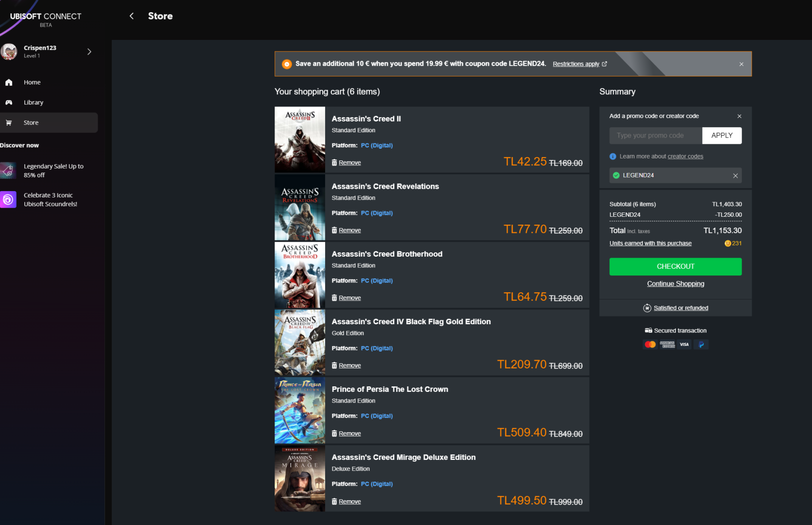
Task: Click the PayPal payment icon
Action: (701, 344)
